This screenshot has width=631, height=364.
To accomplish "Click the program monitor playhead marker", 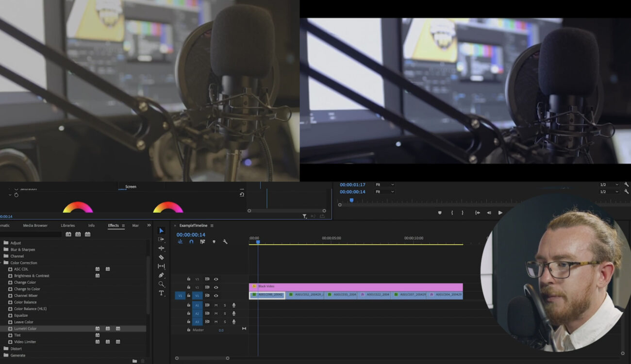I will (351, 200).
